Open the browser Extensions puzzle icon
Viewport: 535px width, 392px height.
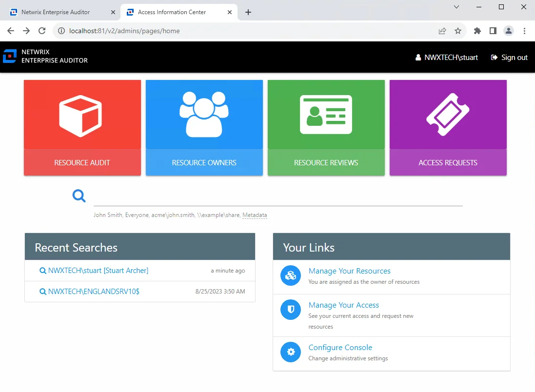click(477, 30)
